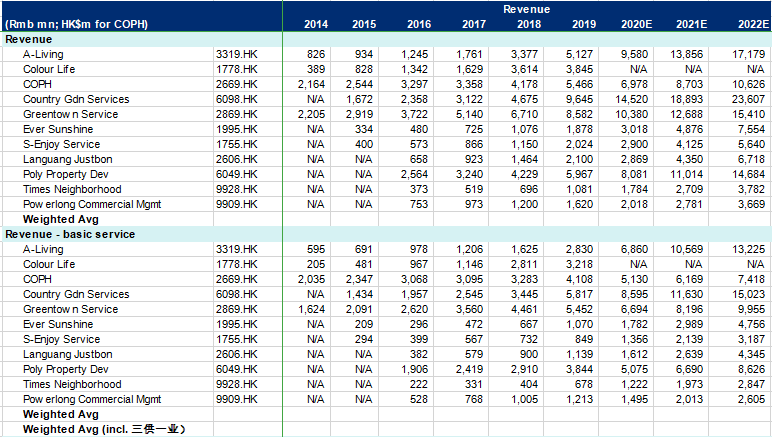Screen dimensions: 772x437
Task: Click A-Living 2022E revenue 17,179
Action: coord(748,54)
